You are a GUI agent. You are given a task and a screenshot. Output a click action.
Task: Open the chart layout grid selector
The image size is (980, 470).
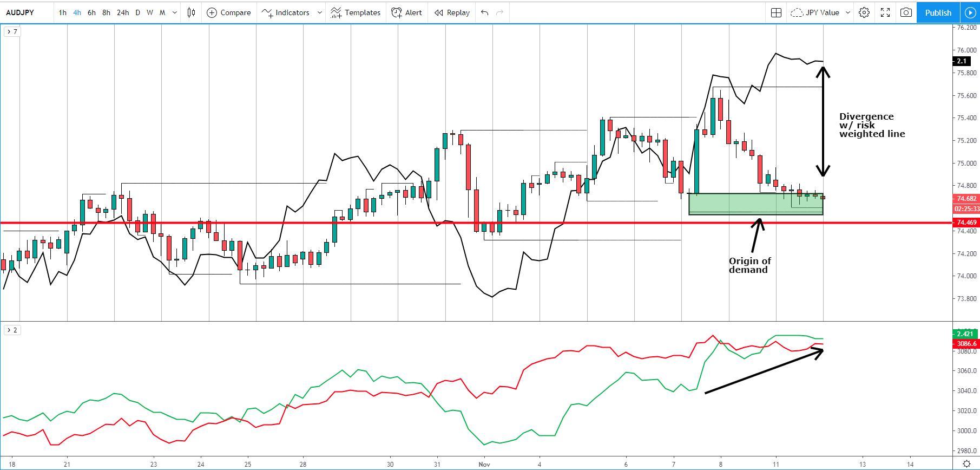click(x=776, y=12)
